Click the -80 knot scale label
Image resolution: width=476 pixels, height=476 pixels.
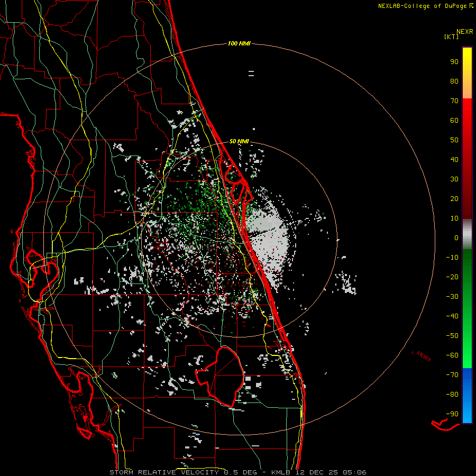pyautogui.click(x=452, y=395)
